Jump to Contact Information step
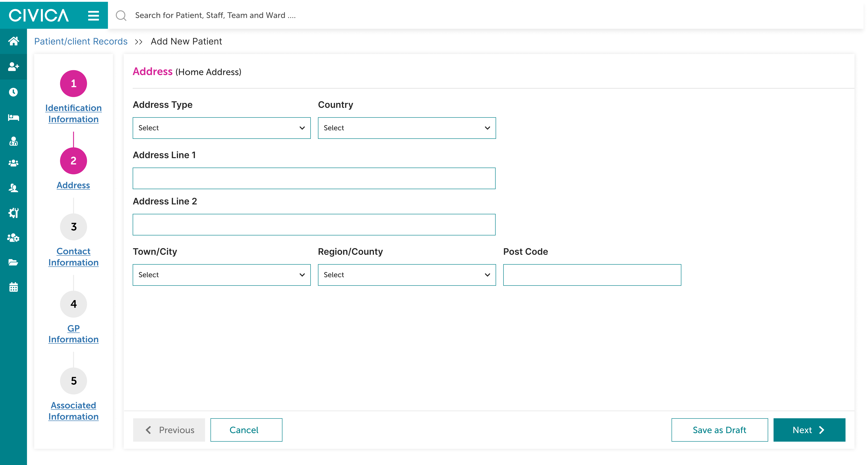 (73, 257)
